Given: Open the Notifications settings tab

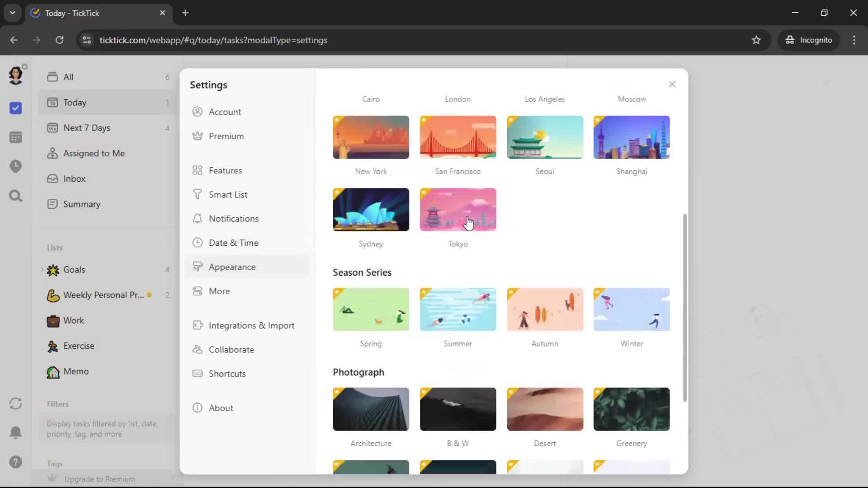Looking at the screenshot, I should coord(233,219).
